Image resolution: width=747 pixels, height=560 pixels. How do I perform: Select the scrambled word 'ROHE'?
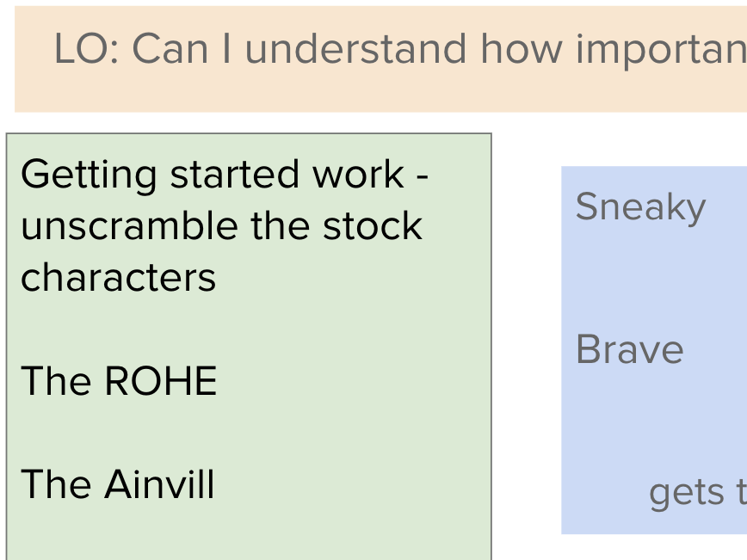point(161,381)
